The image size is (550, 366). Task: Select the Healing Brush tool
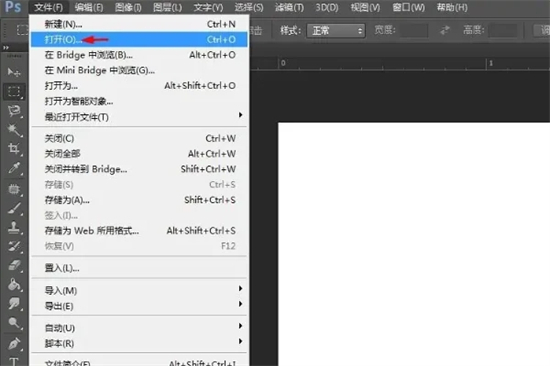click(x=14, y=189)
